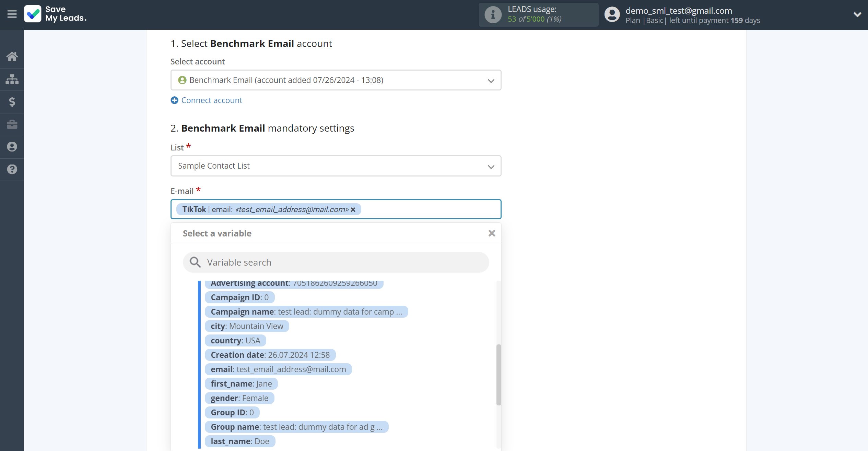Select the email variable in list
This screenshot has width=868, height=451.
coord(278,369)
